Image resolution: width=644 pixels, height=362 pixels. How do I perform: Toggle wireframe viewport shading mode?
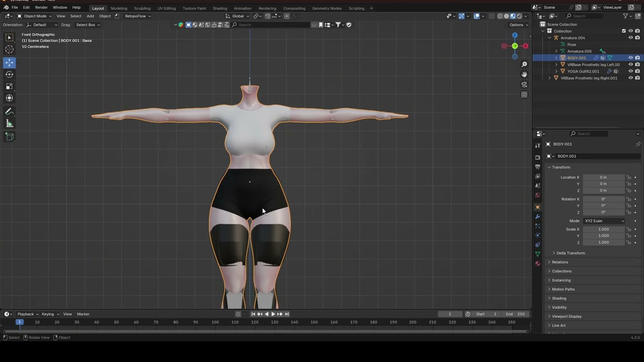pyautogui.click(x=500, y=16)
